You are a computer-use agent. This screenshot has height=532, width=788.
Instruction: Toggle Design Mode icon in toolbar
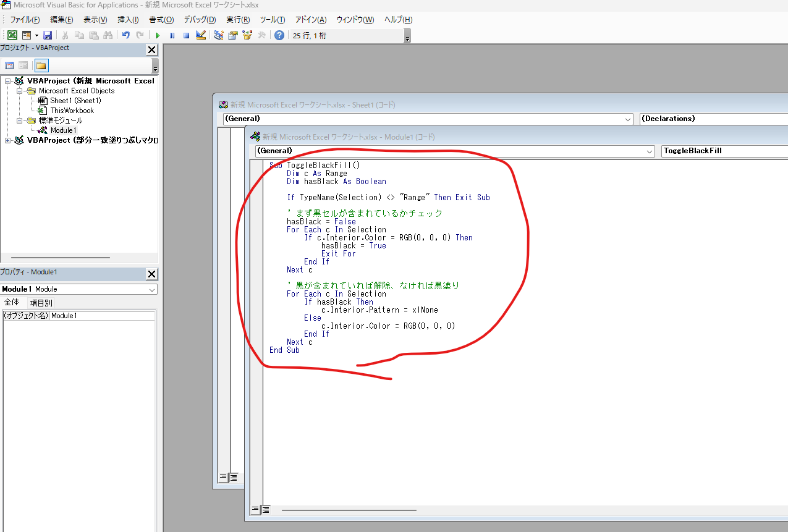pos(200,35)
